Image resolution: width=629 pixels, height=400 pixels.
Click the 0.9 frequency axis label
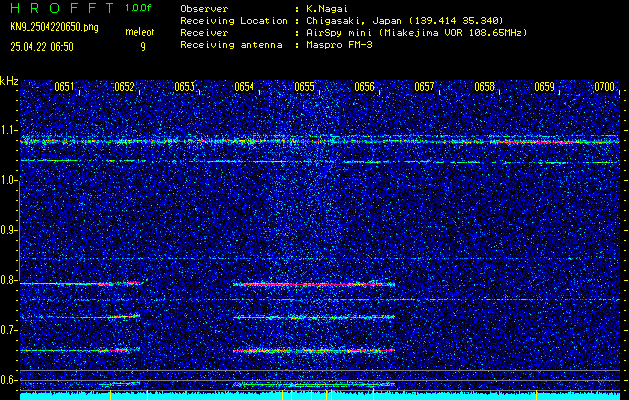(8, 230)
